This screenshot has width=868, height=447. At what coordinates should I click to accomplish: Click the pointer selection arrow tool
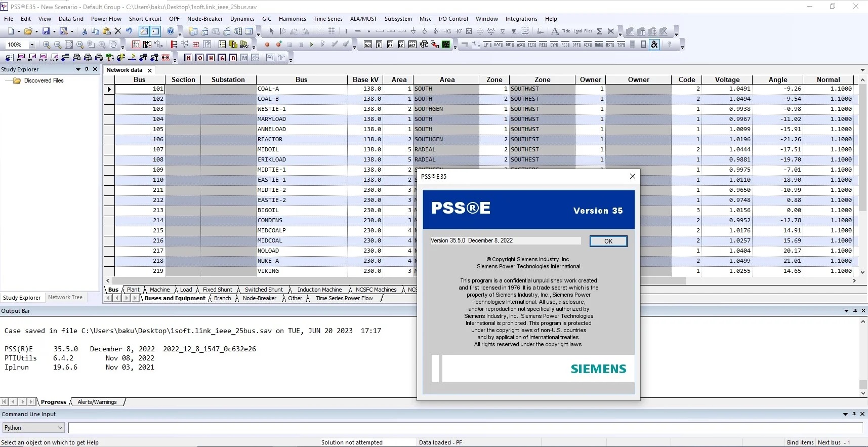point(271,31)
